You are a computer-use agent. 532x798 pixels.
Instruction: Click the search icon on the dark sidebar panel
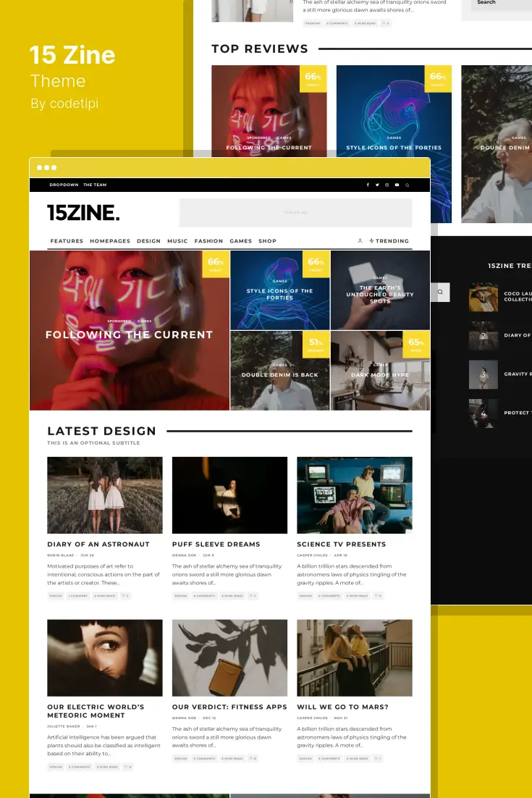click(441, 292)
